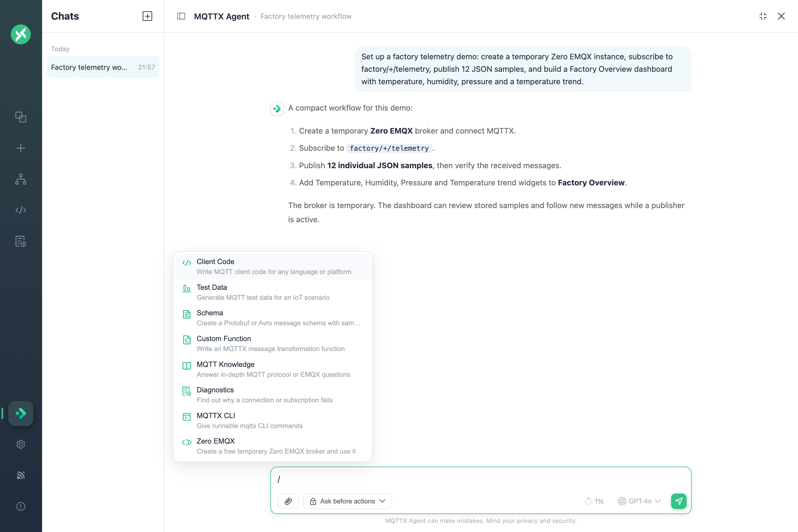Viewport: 798px width, 532px height.
Task: Open the Connections icon in left sidebar
Action: [x=21, y=117]
